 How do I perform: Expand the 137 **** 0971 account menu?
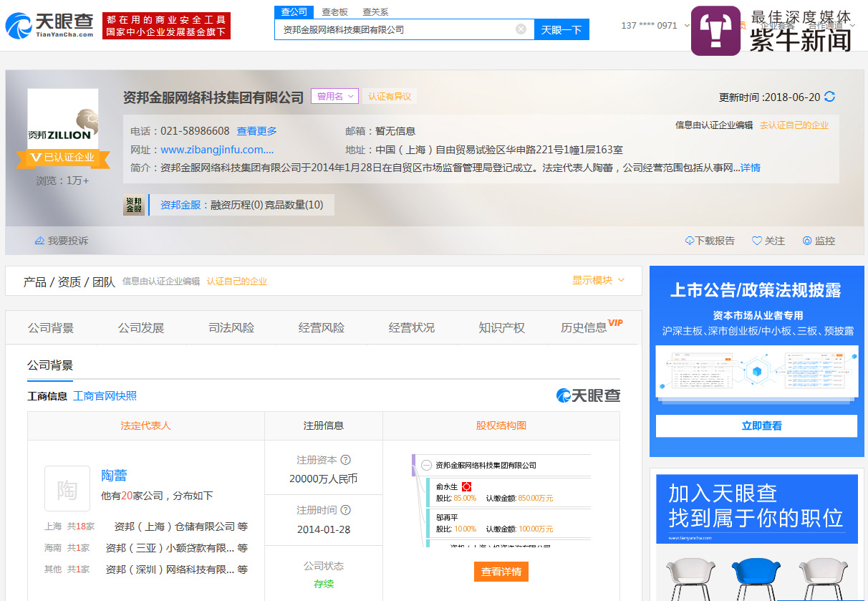point(655,25)
